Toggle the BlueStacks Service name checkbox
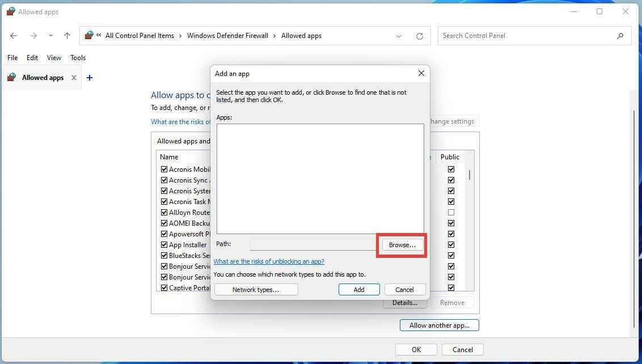 tap(164, 256)
